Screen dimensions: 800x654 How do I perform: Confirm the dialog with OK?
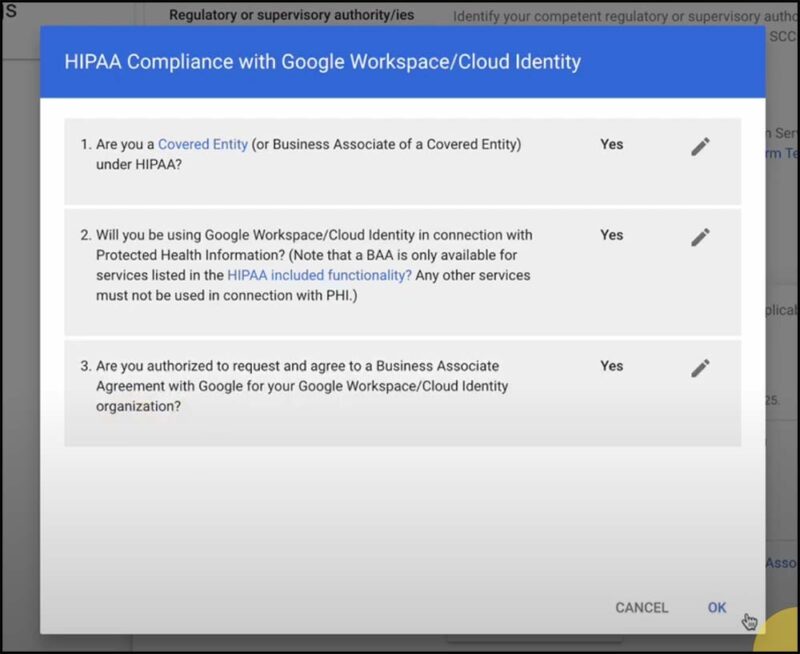(716, 607)
